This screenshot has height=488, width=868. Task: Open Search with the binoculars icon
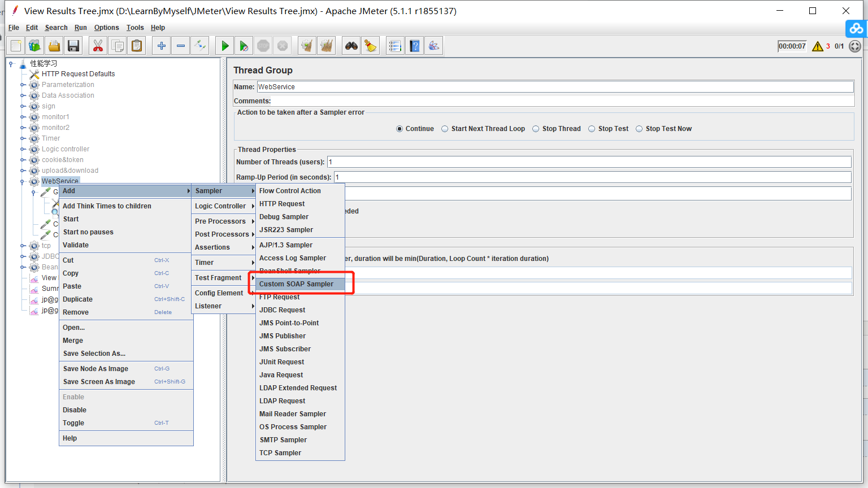pyautogui.click(x=351, y=46)
